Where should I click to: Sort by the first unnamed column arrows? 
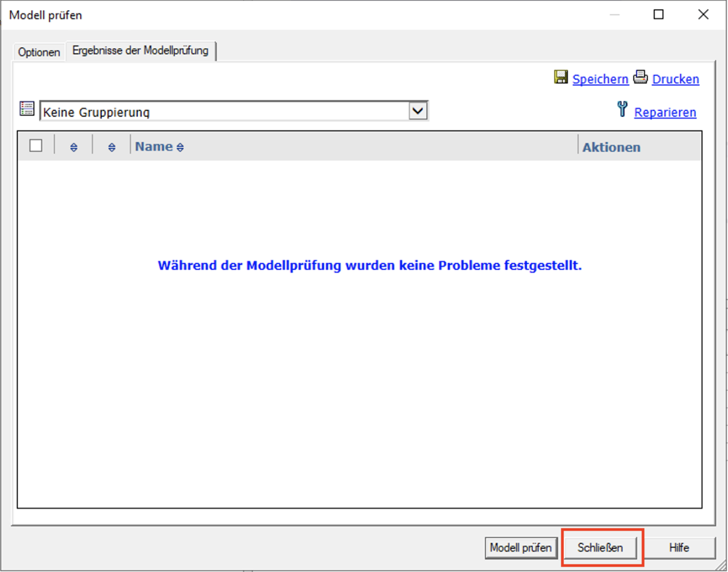(74, 147)
